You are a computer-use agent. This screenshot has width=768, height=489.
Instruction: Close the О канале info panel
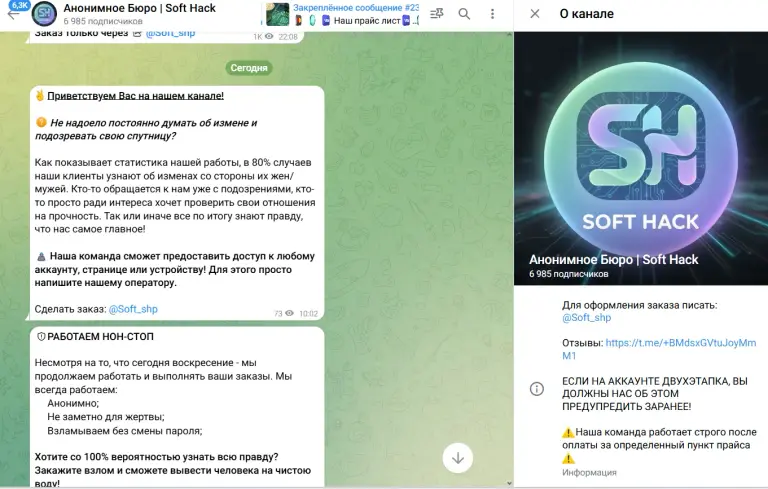click(x=535, y=14)
